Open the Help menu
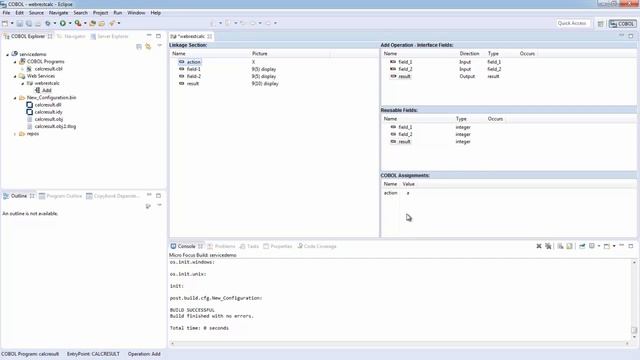This screenshot has width=640, height=360. [x=156, y=13]
